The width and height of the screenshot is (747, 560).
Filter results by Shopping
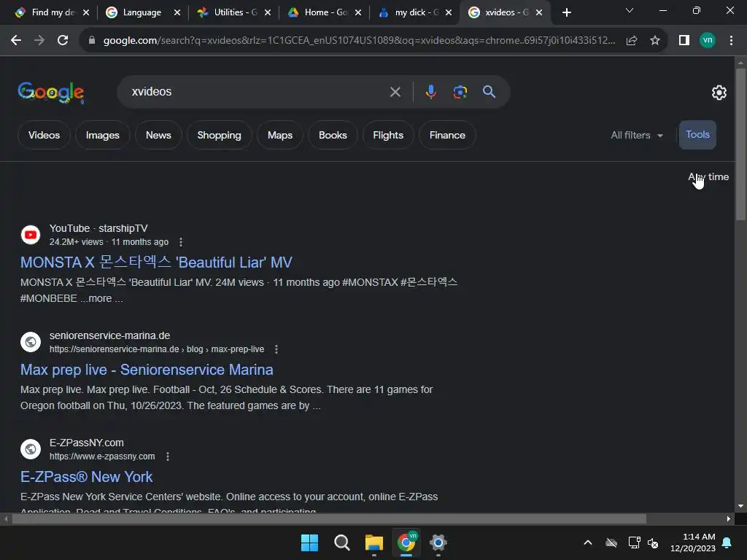[x=219, y=135]
